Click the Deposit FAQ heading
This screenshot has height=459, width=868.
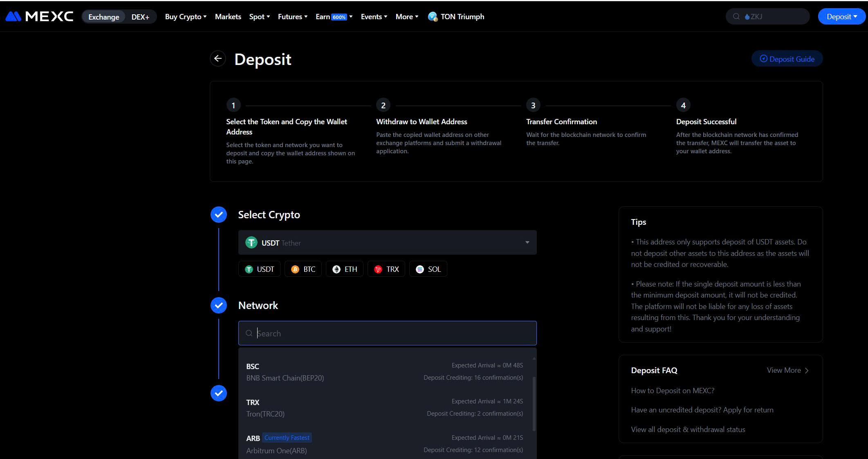coord(654,370)
